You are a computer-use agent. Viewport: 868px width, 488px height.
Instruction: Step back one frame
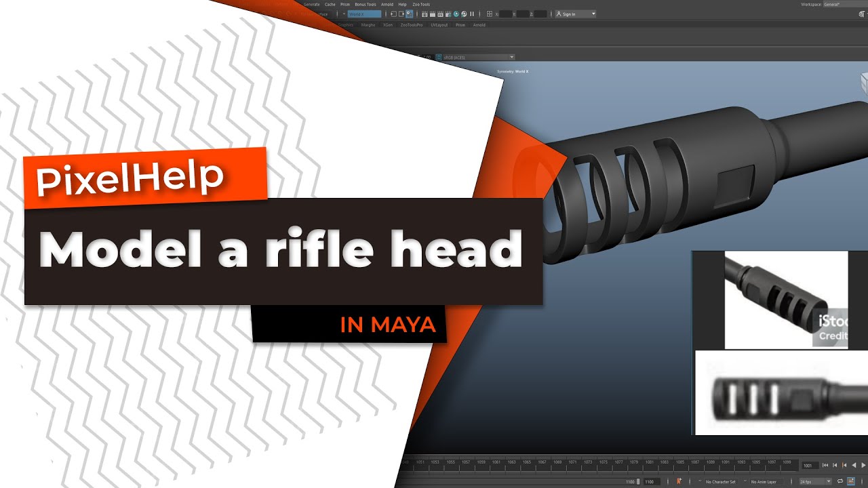[835, 466]
